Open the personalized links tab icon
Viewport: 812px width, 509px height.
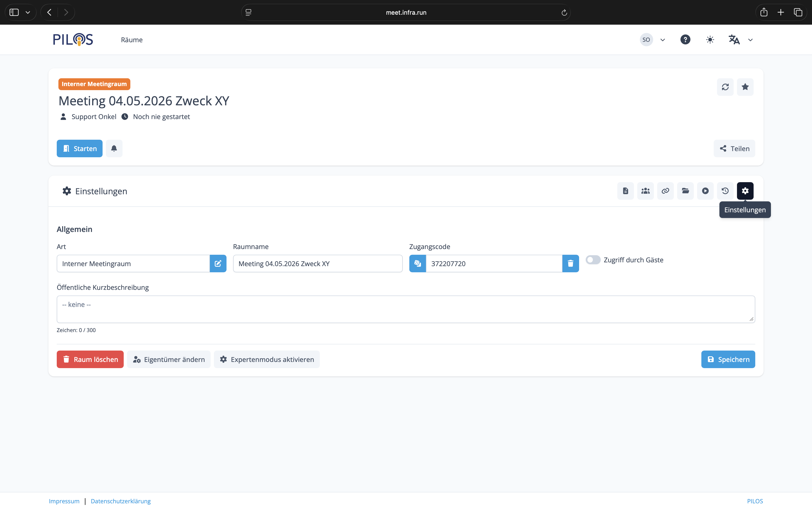[x=665, y=191]
